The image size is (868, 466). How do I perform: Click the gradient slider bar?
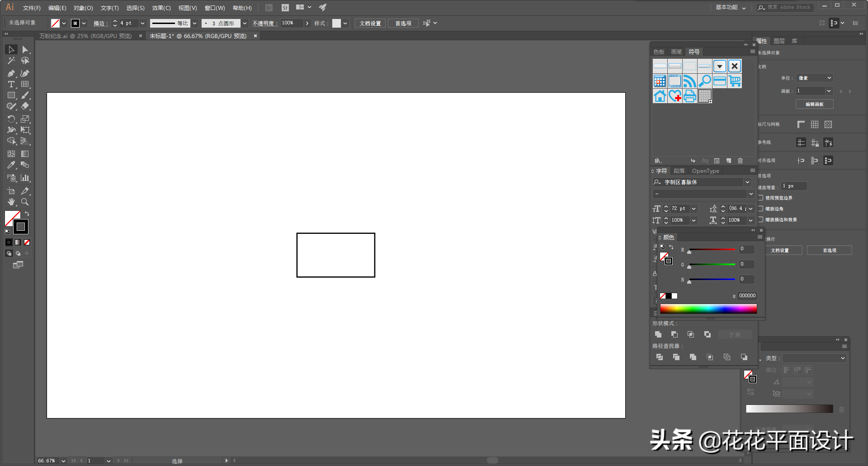[x=789, y=409]
